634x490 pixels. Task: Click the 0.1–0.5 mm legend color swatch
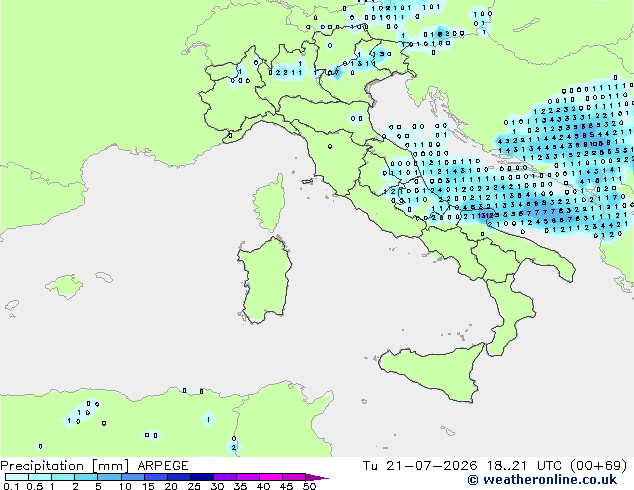pos(17,477)
